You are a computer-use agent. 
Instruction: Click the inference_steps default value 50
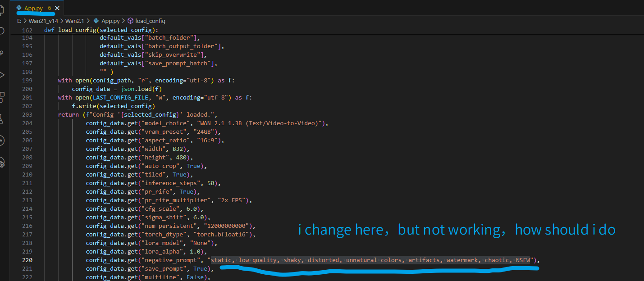pyautogui.click(x=211, y=183)
